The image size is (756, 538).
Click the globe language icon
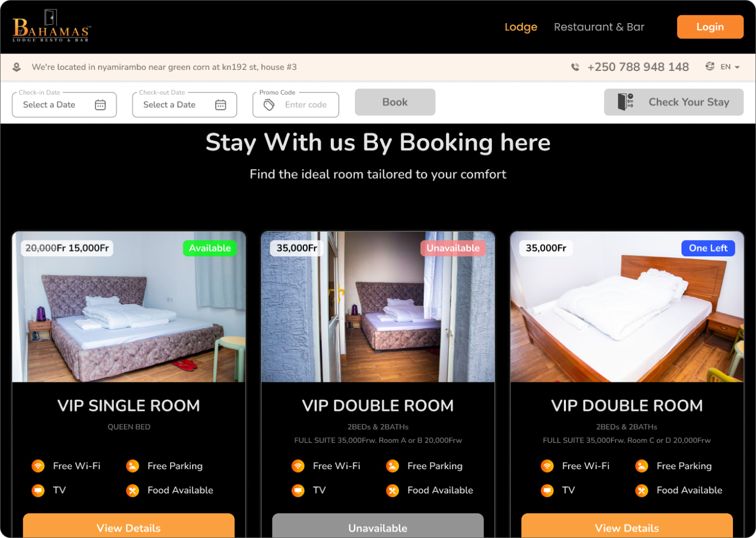710,66
